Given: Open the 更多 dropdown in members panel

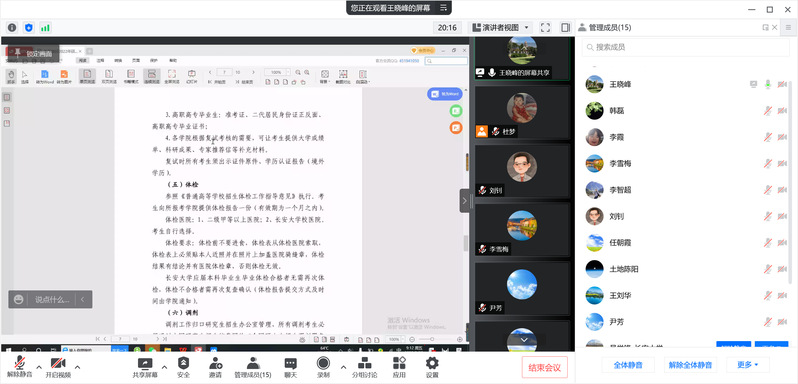Looking at the screenshot, I should tap(748, 364).
